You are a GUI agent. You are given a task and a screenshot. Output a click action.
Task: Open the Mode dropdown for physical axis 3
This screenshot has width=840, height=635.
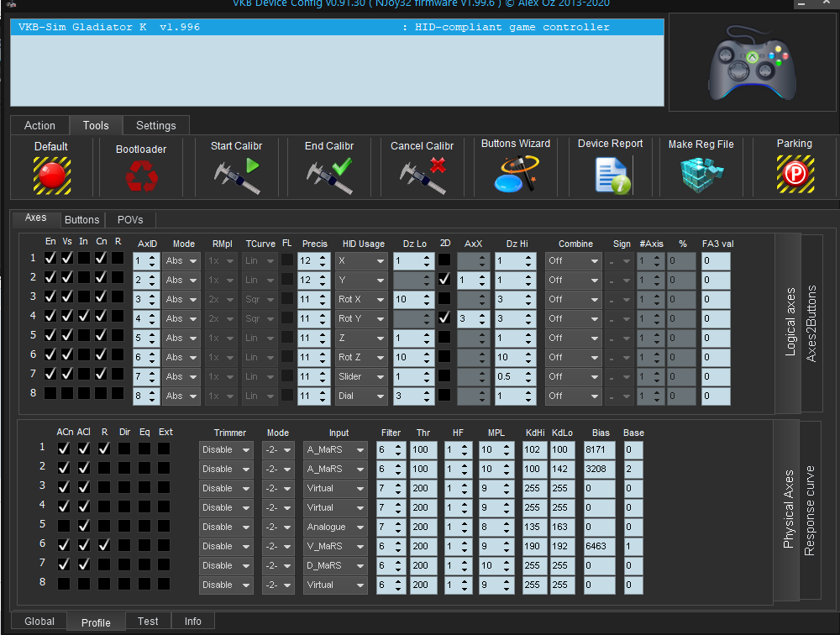278,489
